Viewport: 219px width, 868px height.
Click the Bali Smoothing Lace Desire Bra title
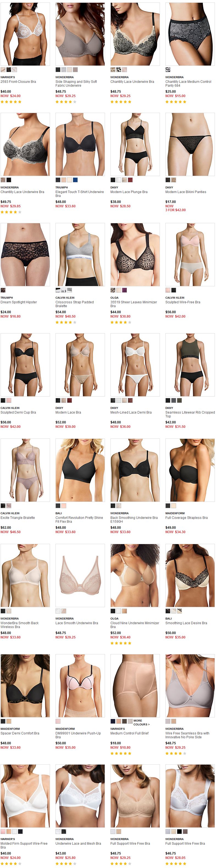[x=186, y=623]
